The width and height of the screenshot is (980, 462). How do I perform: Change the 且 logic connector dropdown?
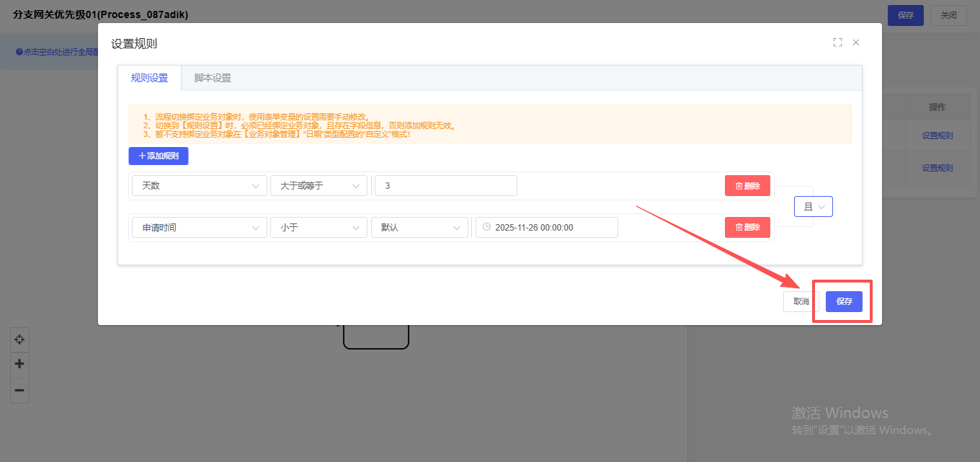click(x=814, y=207)
